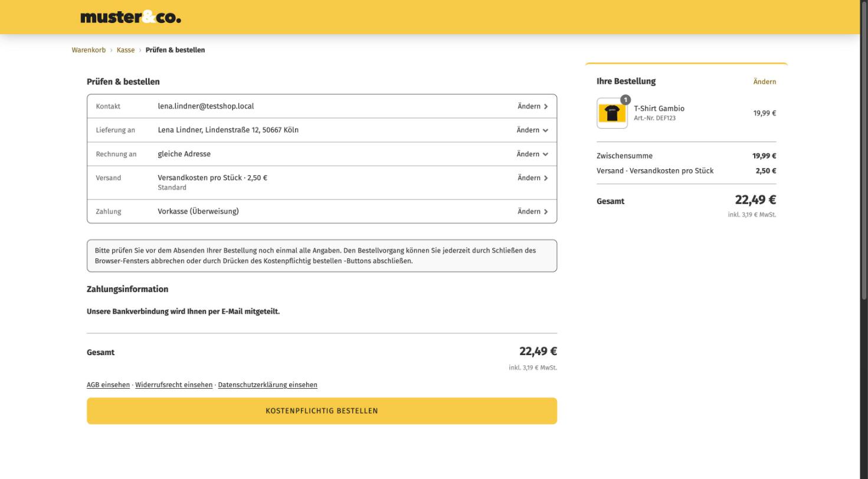View the Widerrufsrecht einsehen link
Viewport: 868px width, 479px height.
[173, 385]
